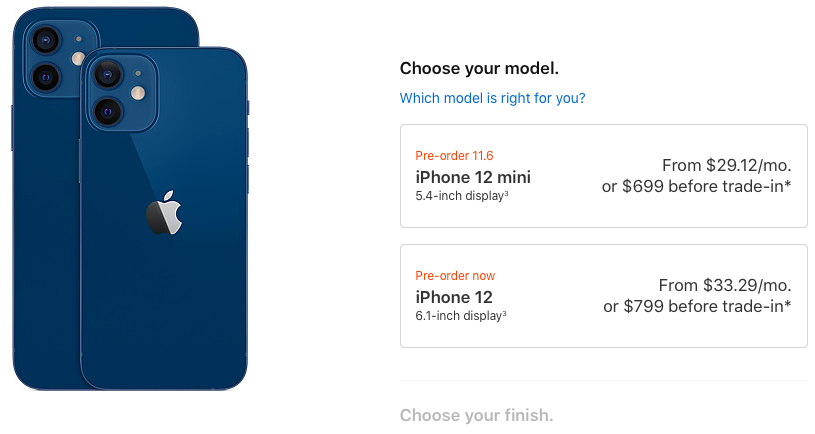Click the 'Pre-order 11.6' label
Viewport: 815px width, 434px height.
(454, 155)
